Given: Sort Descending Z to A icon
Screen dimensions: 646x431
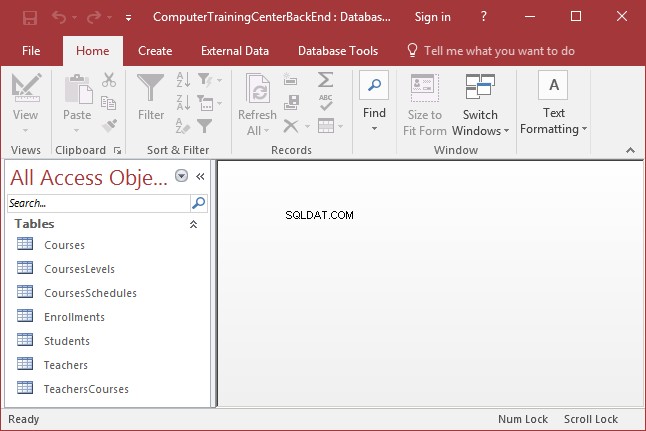Looking at the screenshot, I should (x=183, y=102).
